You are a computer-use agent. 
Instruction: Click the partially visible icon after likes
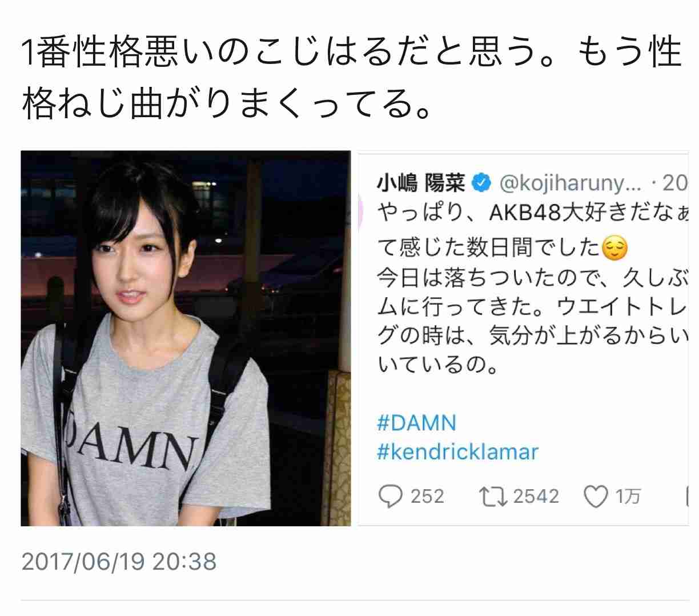tap(686, 497)
